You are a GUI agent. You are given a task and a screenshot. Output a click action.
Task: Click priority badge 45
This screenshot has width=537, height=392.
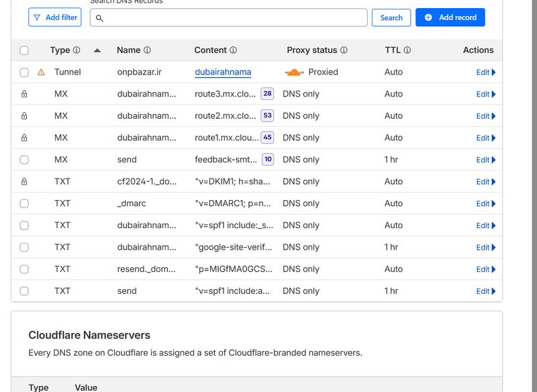click(267, 138)
